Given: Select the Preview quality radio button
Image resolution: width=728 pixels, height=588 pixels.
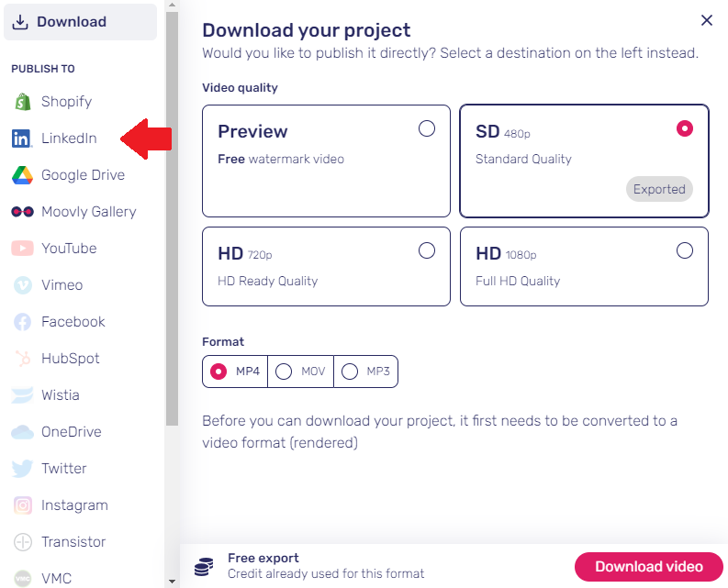Looking at the screenshot, I should tap(427, 128).
